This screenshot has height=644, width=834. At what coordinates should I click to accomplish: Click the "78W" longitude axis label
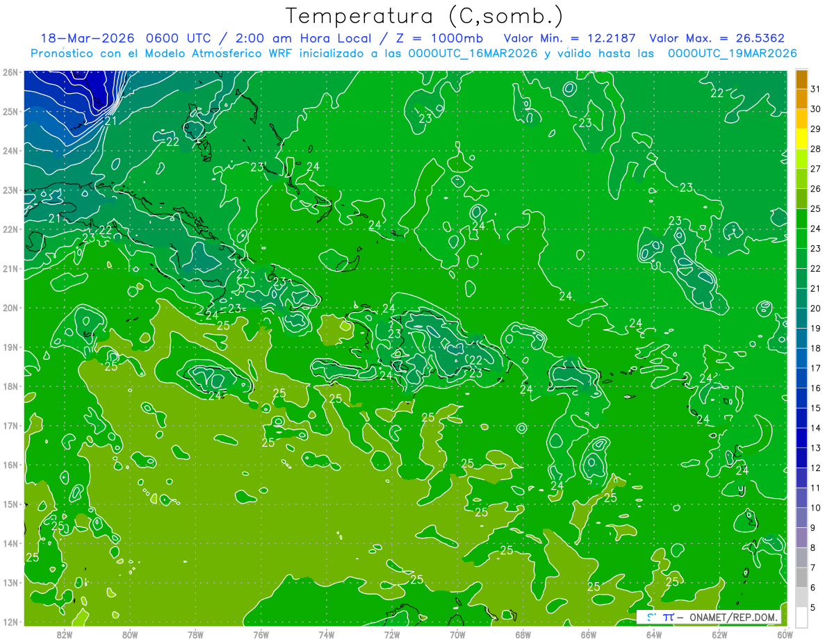pyautogui.click(x=195, y=634)
